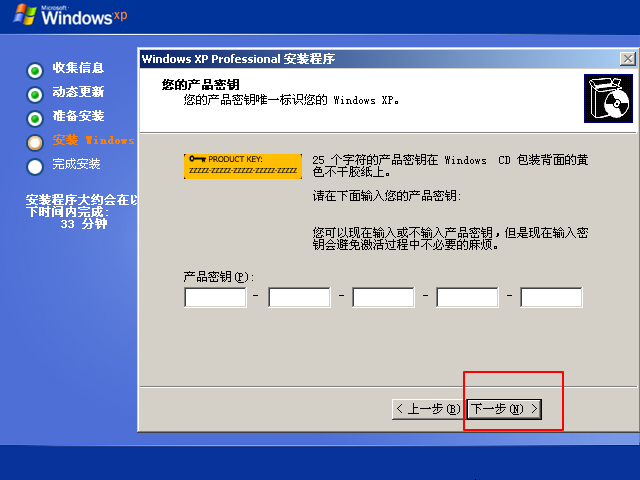This screenshot has width=640, height=480.
Task: Click the Windows XP flag logo
Action: coord(25,15)
